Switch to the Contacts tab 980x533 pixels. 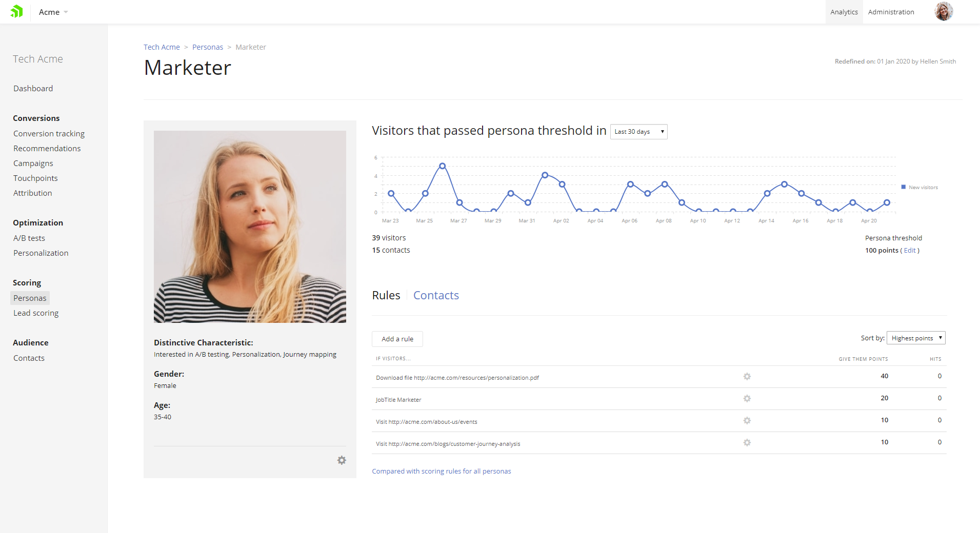pyautogui.click(x=436, y=295)
